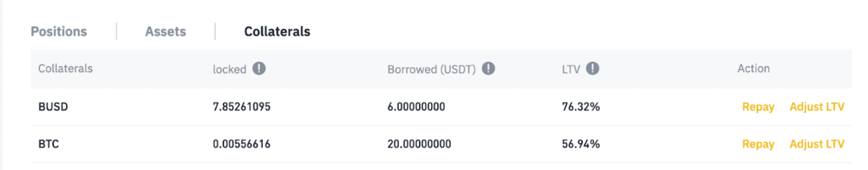868x170 pixels.
Task: Adjust LTV for BUSD collateral
Action: [817, 107]
